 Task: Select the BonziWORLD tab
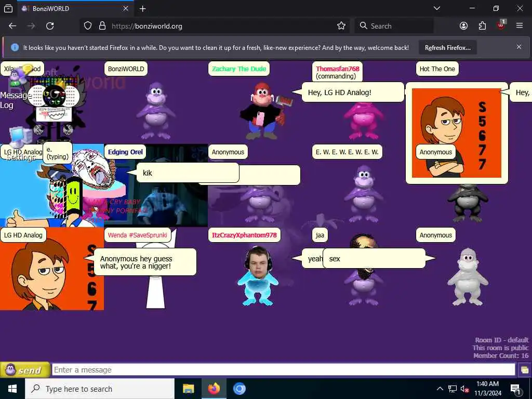tap(75, 8)
